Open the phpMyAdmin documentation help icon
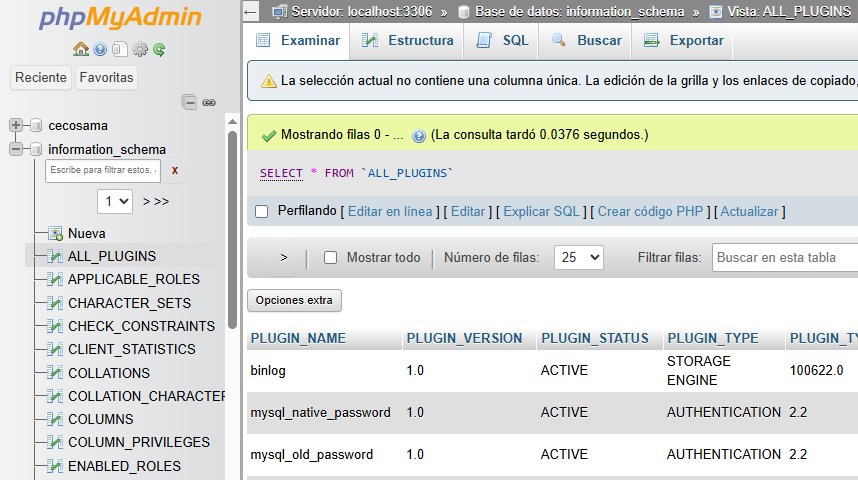The image size is (858, 480). pyautogui.click(x=100, y=49)
